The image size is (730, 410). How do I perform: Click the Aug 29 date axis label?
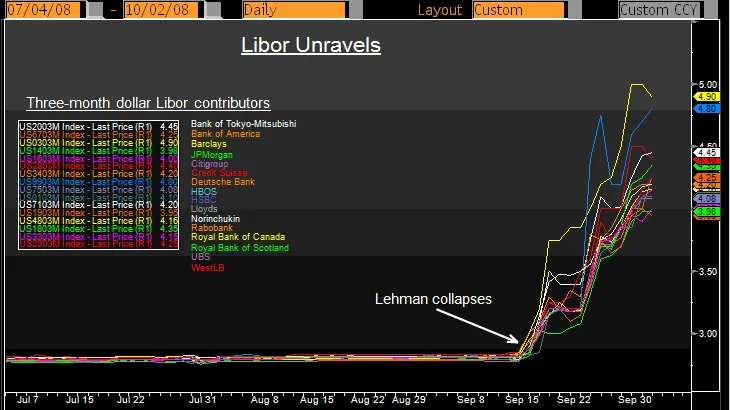[x=409, y=400]
